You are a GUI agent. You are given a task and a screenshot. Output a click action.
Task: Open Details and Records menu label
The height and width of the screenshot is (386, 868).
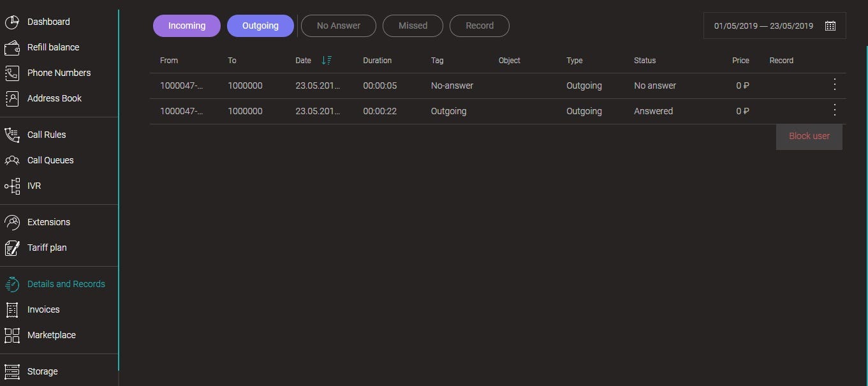[66, 284]
